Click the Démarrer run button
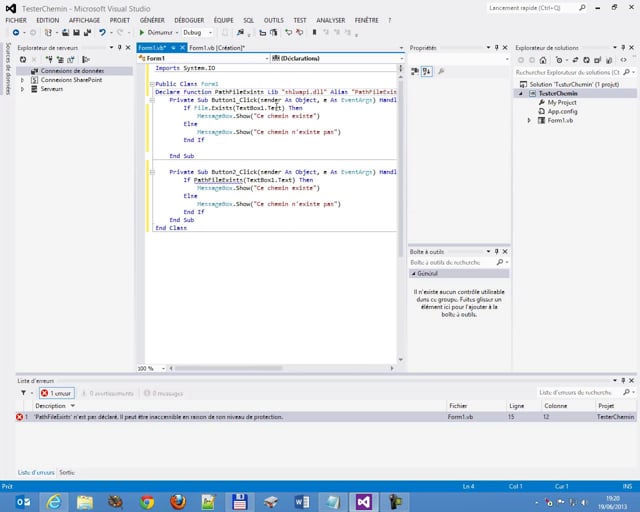The height and width of the screenshot is (512, 640). point(156,32)
